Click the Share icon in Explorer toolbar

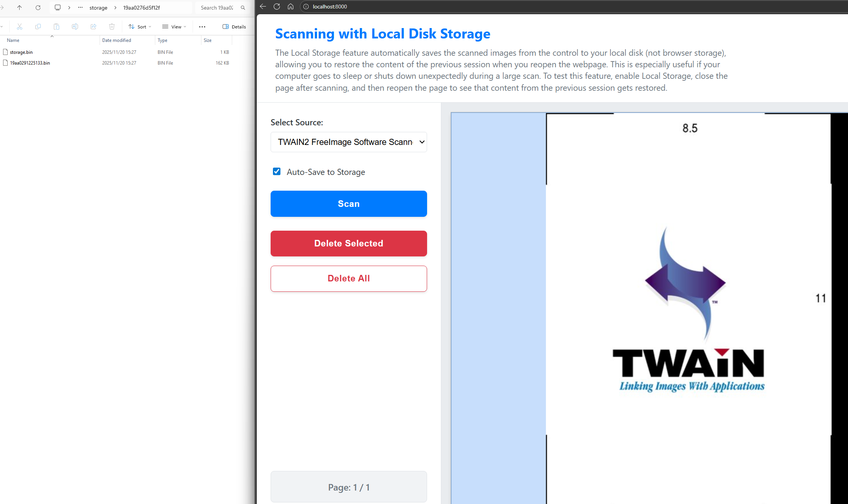coord(93,26)
